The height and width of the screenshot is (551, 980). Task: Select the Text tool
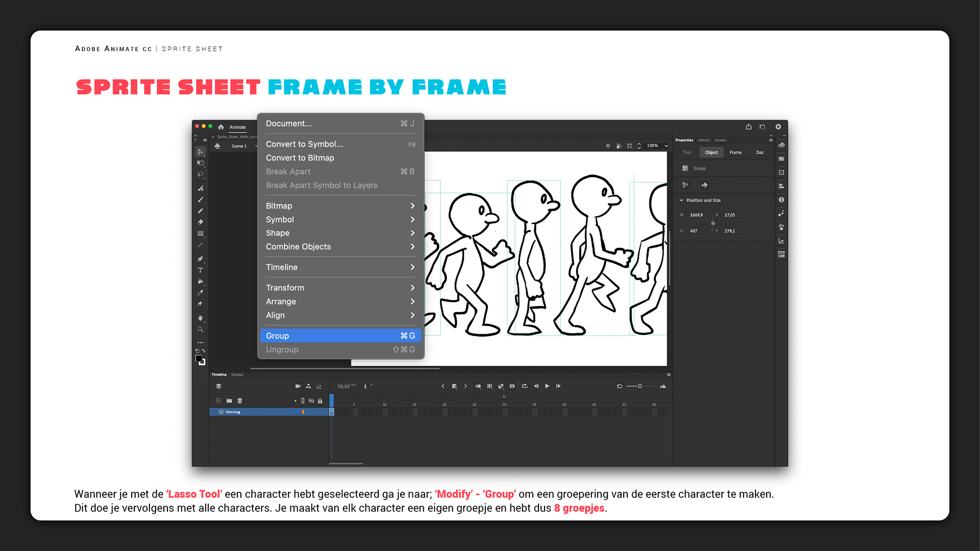tap(201, 270)
